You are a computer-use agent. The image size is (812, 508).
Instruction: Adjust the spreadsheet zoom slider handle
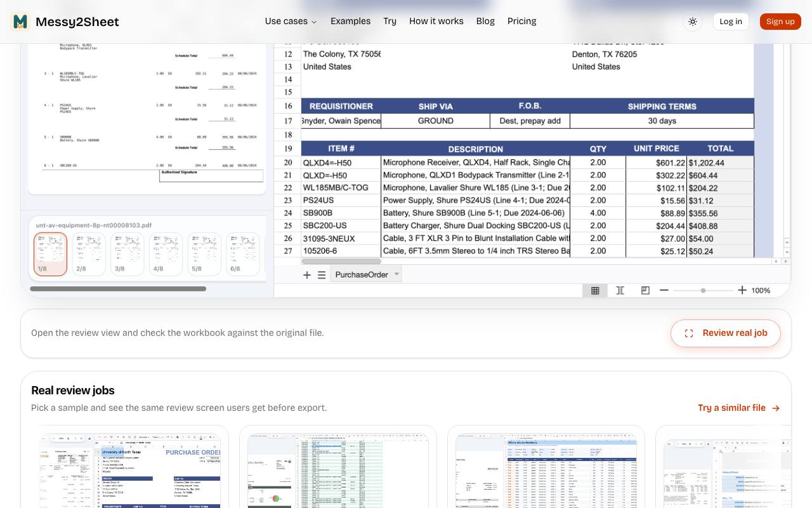click(703, 290)
